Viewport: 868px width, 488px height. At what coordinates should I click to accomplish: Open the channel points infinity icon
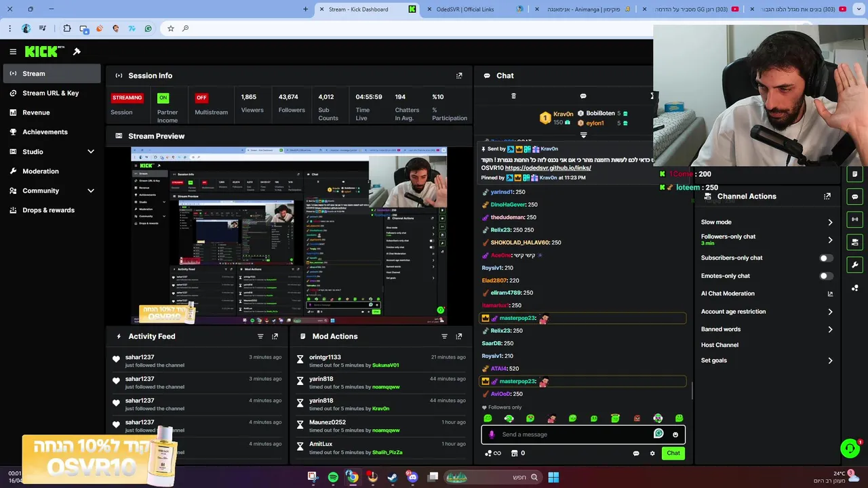[x=493, y=453]
